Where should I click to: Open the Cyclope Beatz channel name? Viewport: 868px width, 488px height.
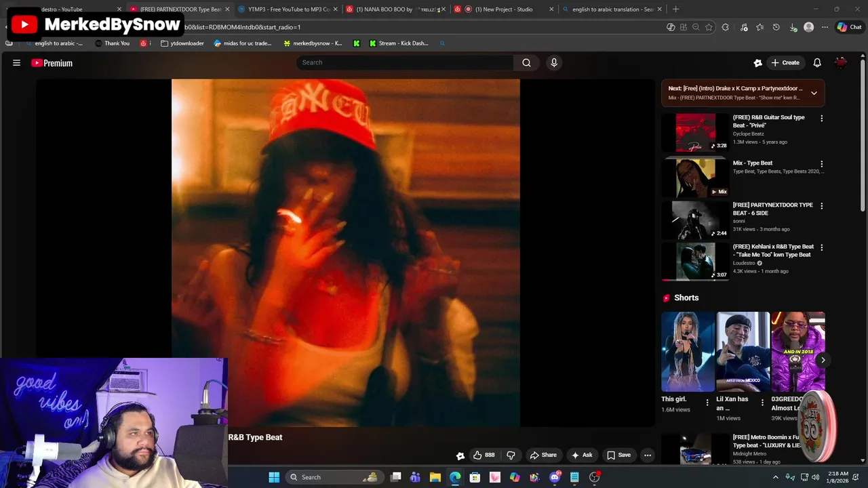coord(748,134)
